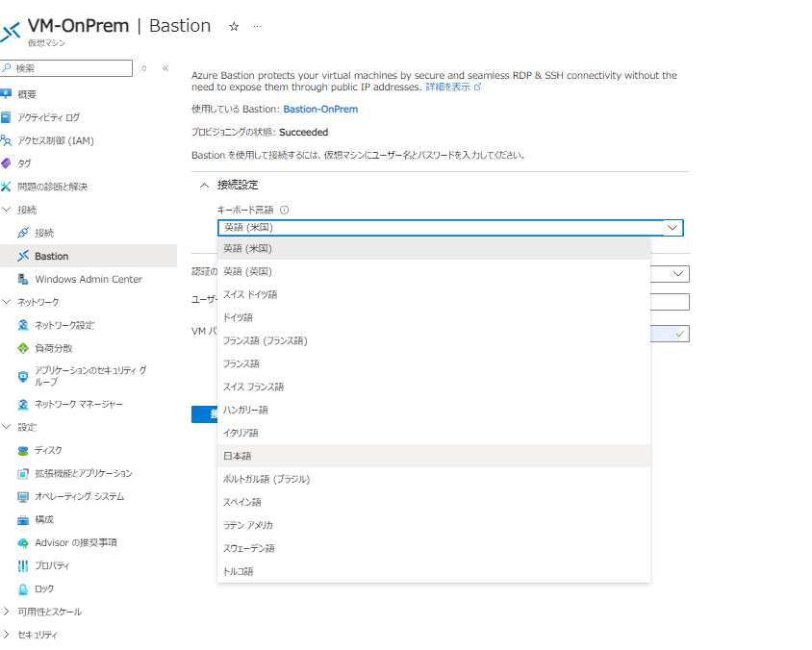Click the 拡張機能とアプリケーション icon
The image size is (812, 650).
point(23,473)
